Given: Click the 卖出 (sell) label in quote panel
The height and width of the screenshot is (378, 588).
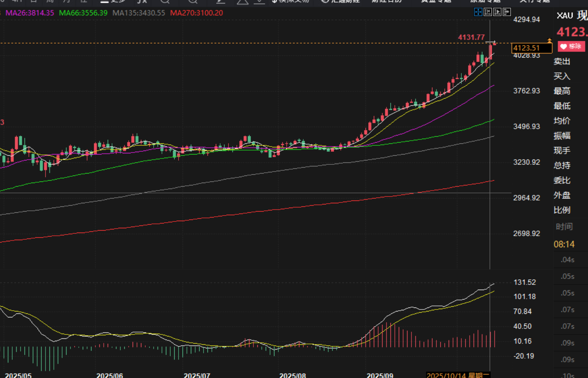Looking at the screenshot, I should tap(562, 61).
